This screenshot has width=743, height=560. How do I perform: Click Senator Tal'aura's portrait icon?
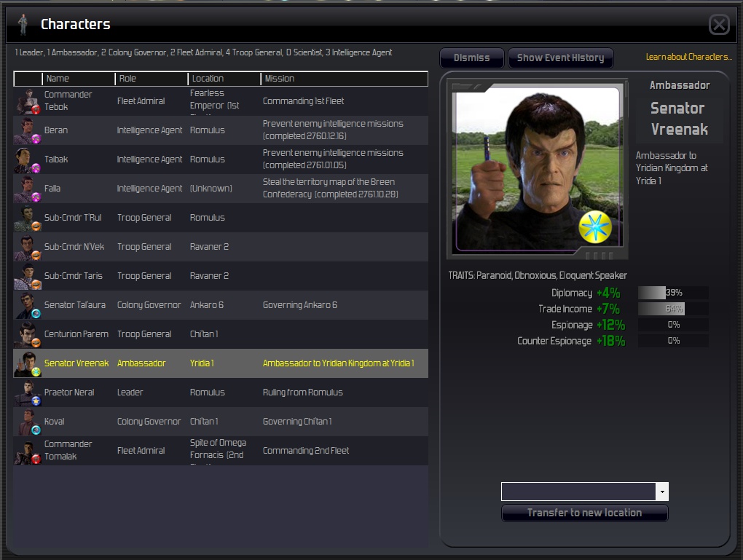[28, 305]
